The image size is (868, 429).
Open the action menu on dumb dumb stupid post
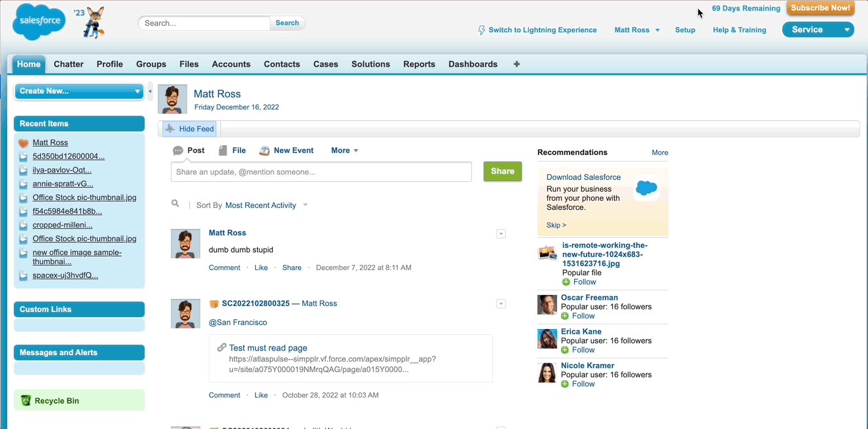pos(501,234)
